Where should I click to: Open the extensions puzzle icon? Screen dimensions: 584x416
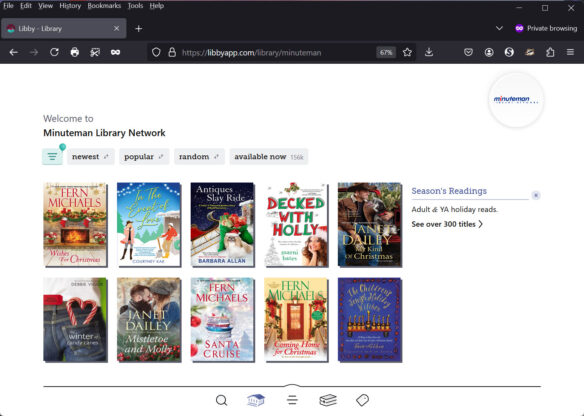[550, 53]
